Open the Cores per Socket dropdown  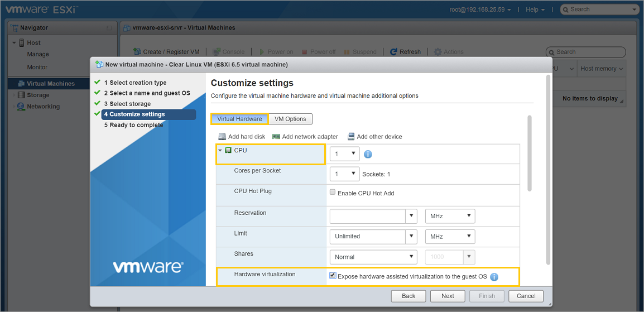(344, 174)
